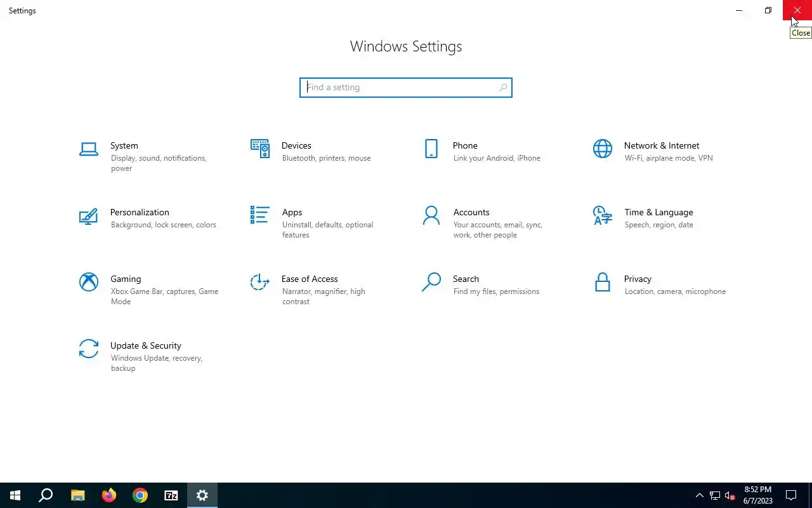Viewport: 812px width, 508px height.
Task: Select the Network & Internet title
Action: pos(662,145)
